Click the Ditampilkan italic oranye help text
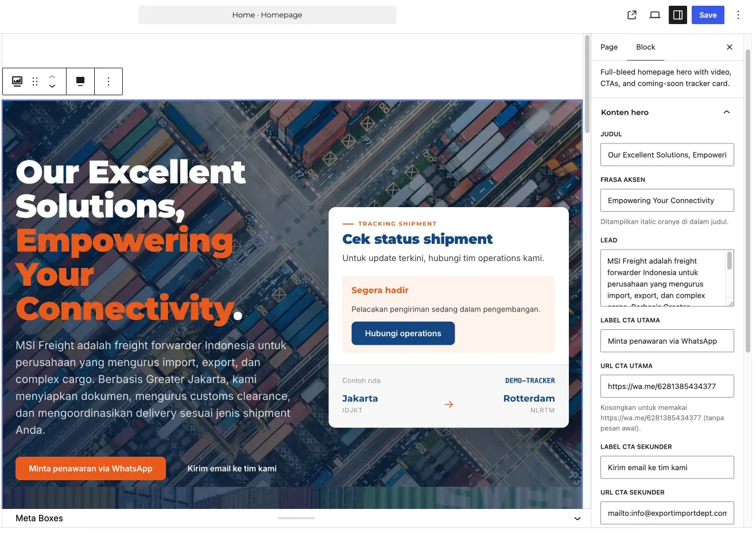 664,221
